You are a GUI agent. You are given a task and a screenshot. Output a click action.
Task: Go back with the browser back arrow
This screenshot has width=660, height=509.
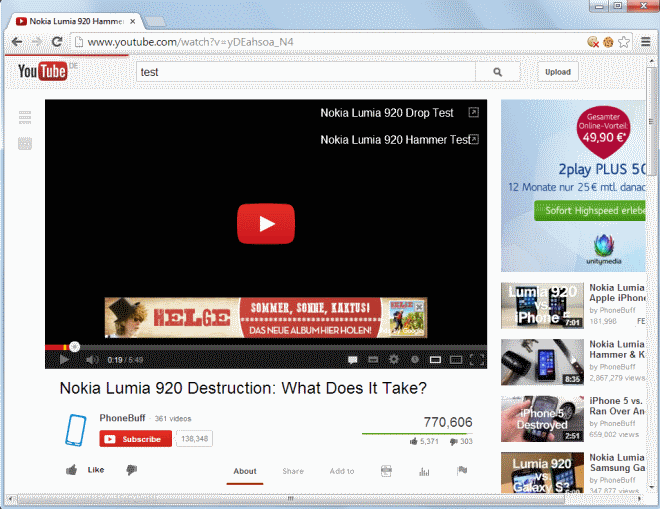point(17,42)
